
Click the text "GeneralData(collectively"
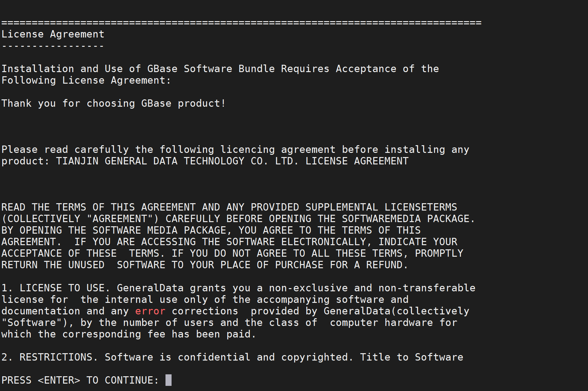coord(397,311)
